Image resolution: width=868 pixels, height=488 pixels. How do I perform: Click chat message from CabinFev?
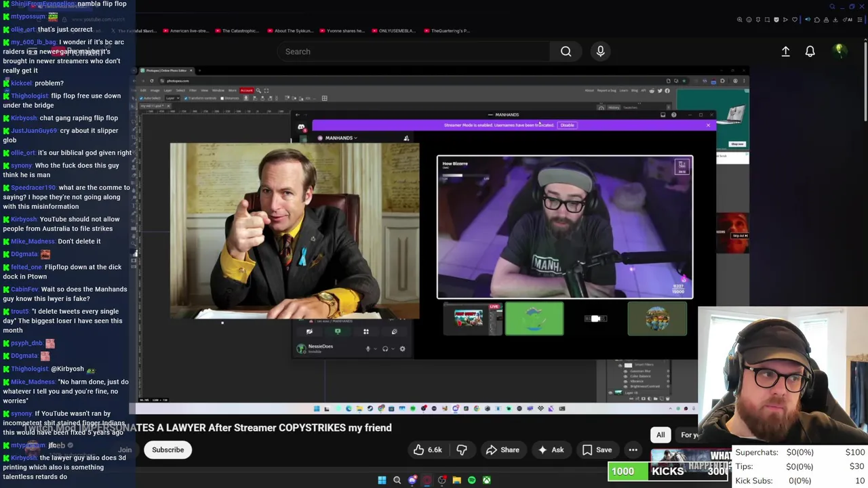pyautogui.click(x=65, y=293)
